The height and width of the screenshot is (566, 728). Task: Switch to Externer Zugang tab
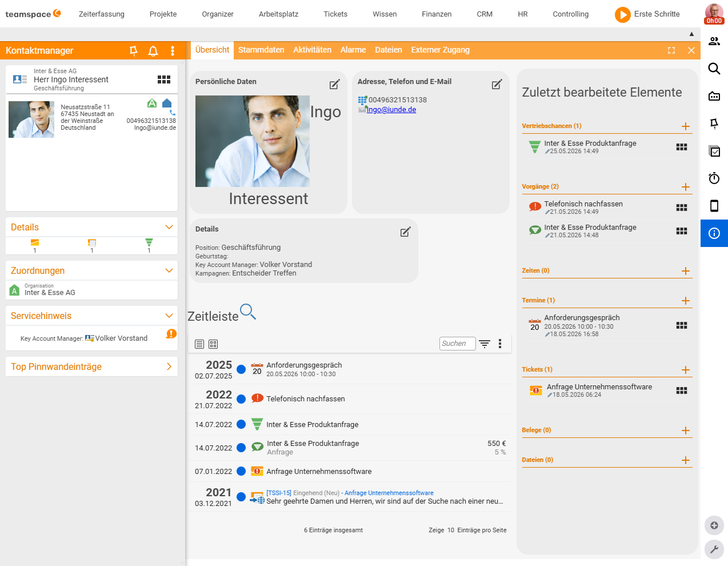click(441, 50)
